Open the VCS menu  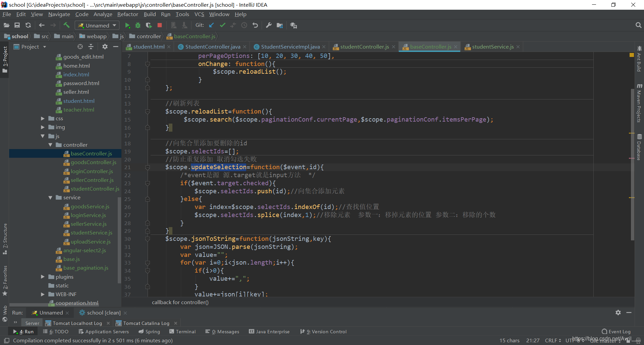point(199,14)
